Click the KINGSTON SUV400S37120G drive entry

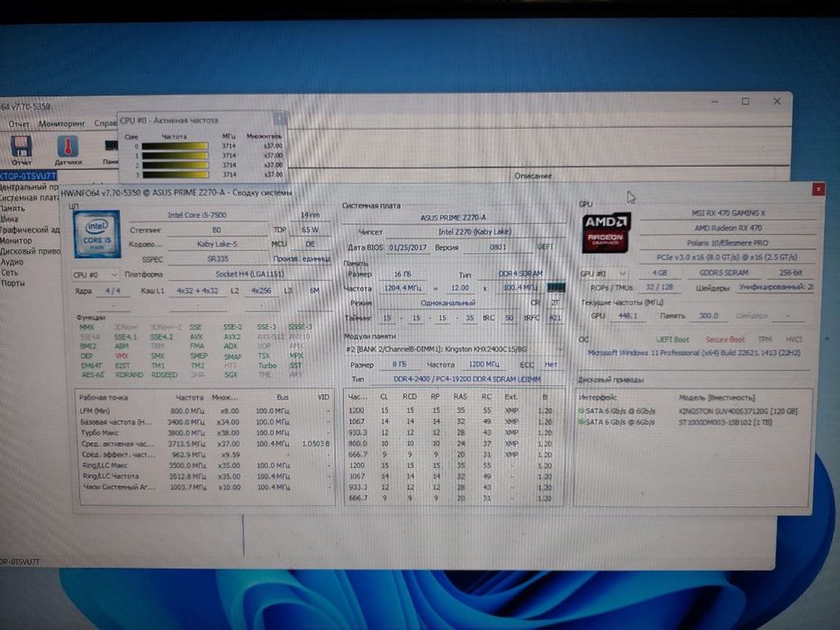737,411
